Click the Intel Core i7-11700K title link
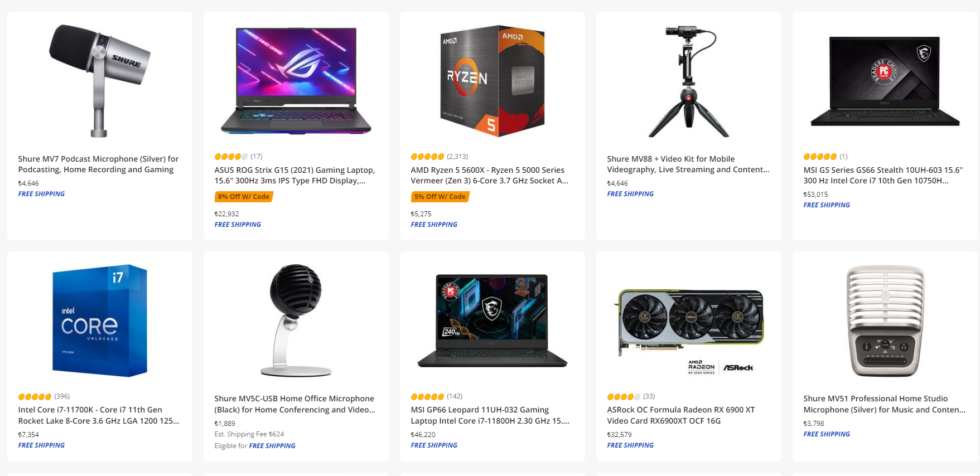Screen dimensions: 980x476 point(99,415)
